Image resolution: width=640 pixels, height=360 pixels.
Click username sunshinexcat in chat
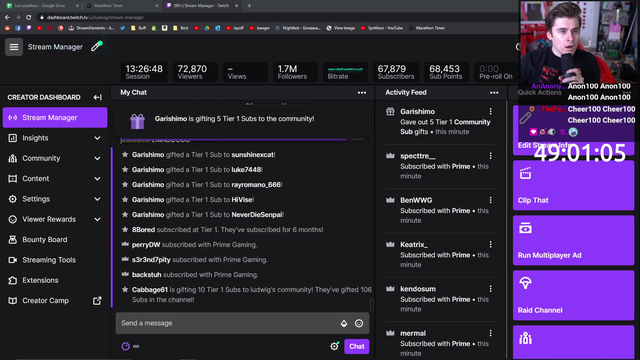coord(253,155)
